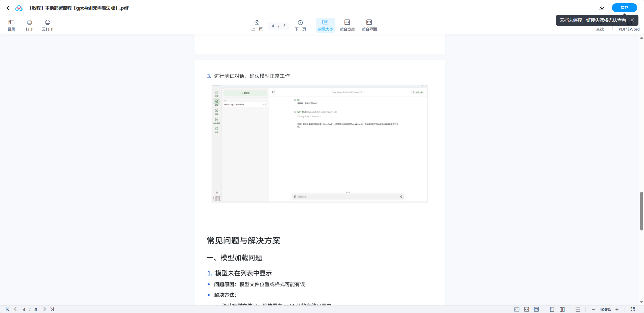Click bottom bar page number field 4
Viewport: 644px width, 313px height.
[24, 309]
